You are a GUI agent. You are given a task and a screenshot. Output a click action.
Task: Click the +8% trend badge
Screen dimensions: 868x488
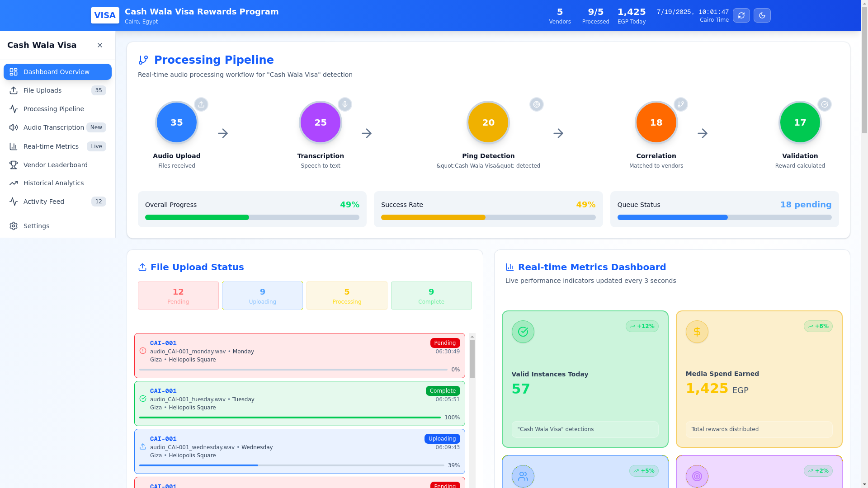coord(818,326)
